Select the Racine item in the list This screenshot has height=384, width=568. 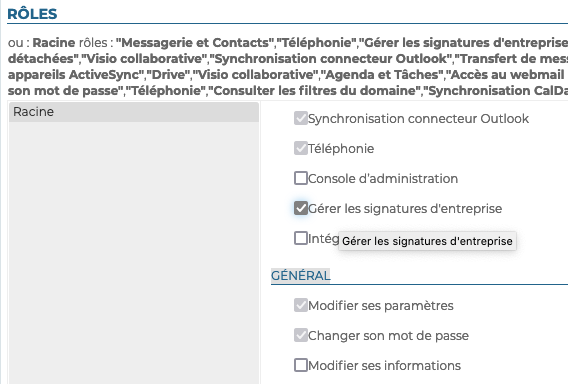coord(134,112)
